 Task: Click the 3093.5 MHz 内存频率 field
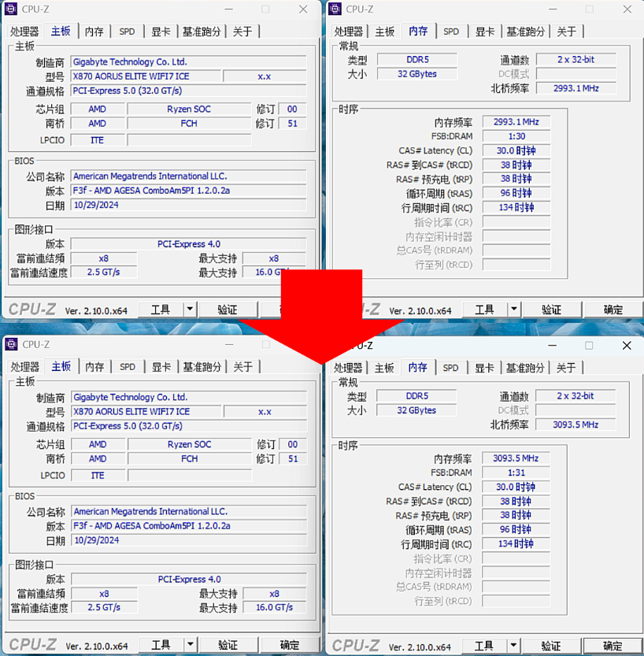pyautogui.click(x=516, y=458)
